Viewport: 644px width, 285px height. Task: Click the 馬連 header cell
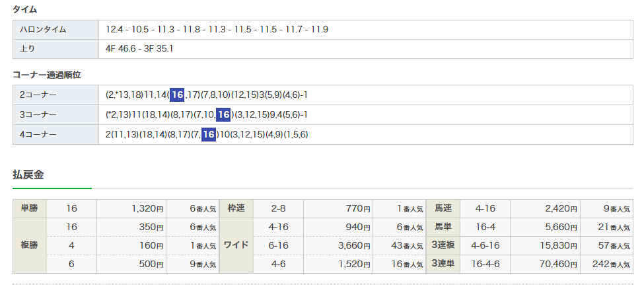443,209
